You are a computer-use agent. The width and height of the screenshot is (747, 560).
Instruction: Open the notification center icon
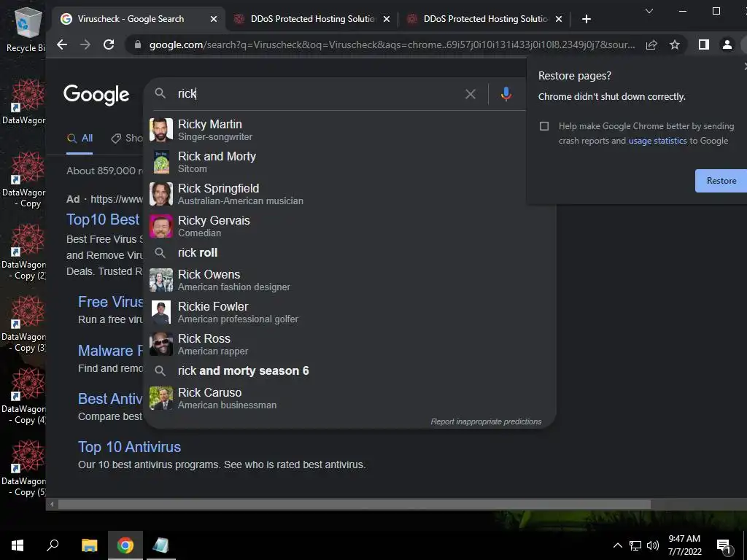click(x=724, y=547)
